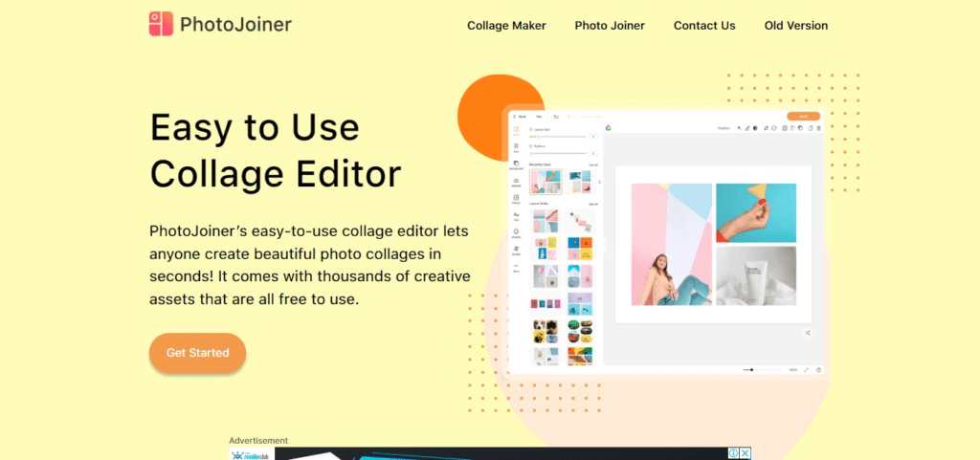
Task: Go to the Photo Joiner page
Action: point(610,26)
